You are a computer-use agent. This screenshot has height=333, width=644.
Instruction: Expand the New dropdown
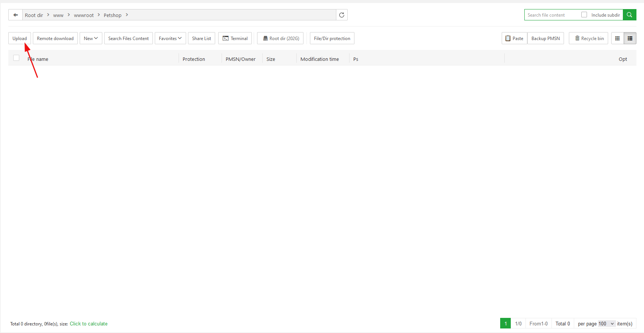[91, 39]
